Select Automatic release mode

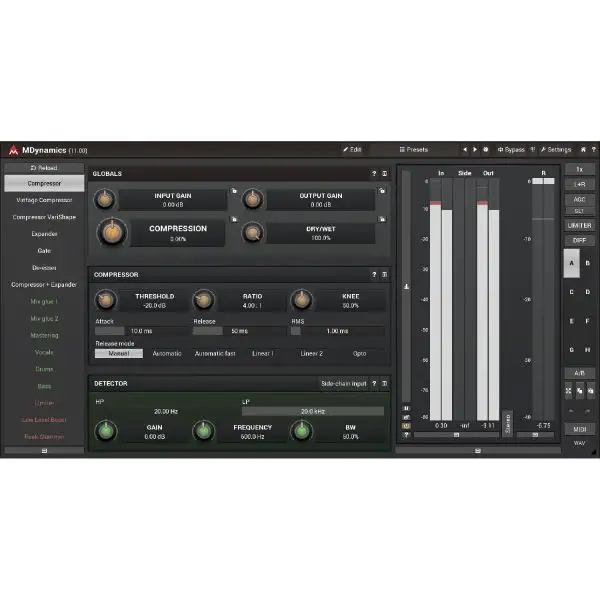[x=167, y=353]
